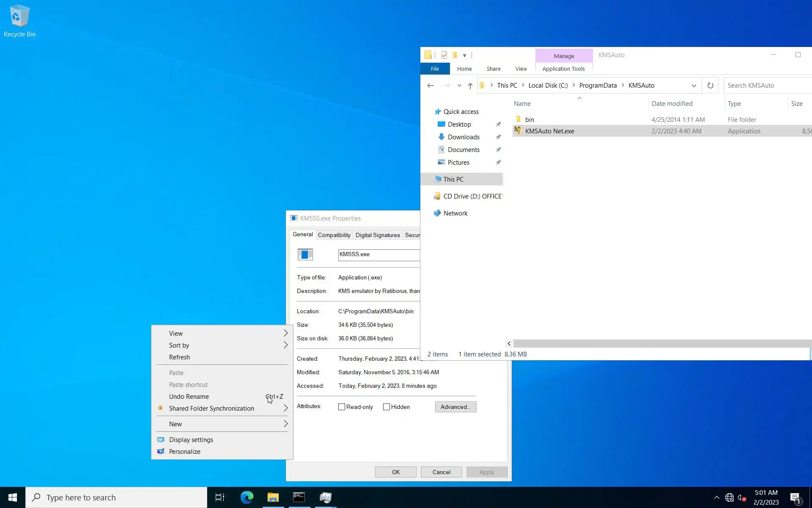Open Microsoft Edge from taskbar
Image resolution: width=812 pixels, height=508 pixels.
tap(247, 497)
